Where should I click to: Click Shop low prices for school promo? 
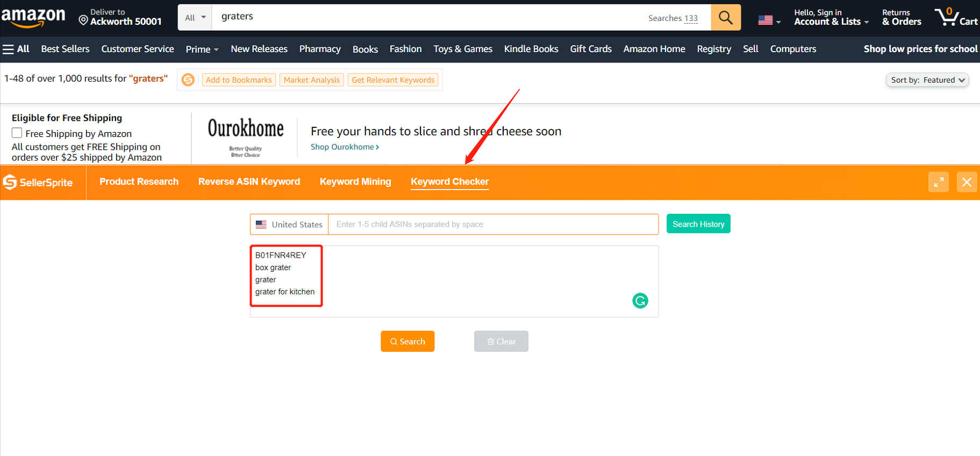(x=920, y=49)
